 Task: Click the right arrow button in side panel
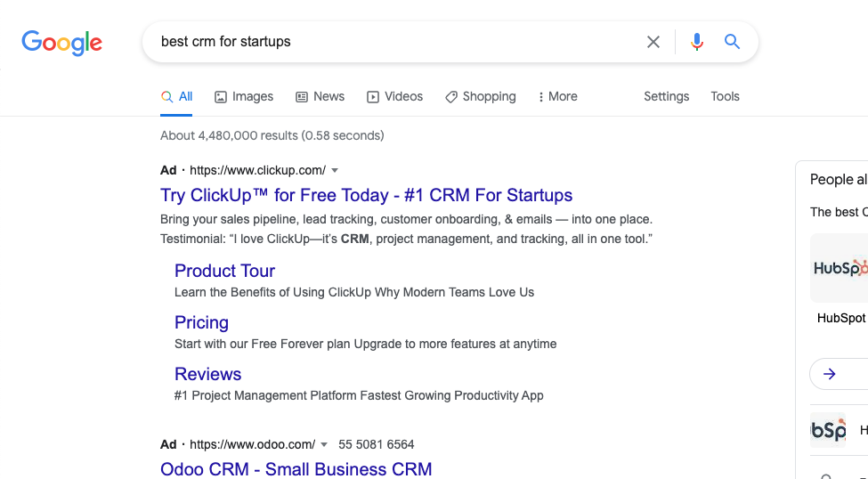click(x=829, y=374)
